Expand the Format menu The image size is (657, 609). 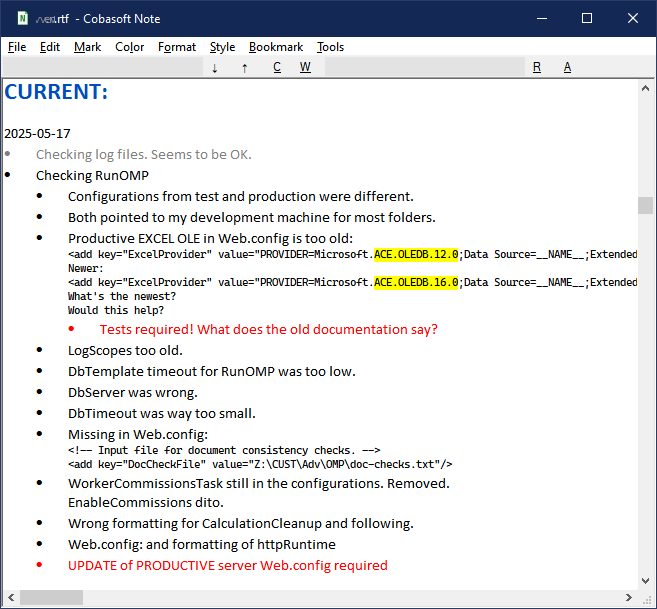tap(177, 47)
